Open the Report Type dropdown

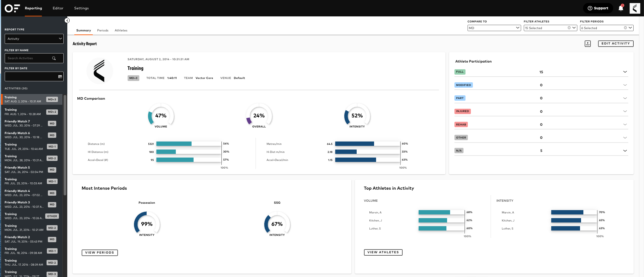(34, 39)
